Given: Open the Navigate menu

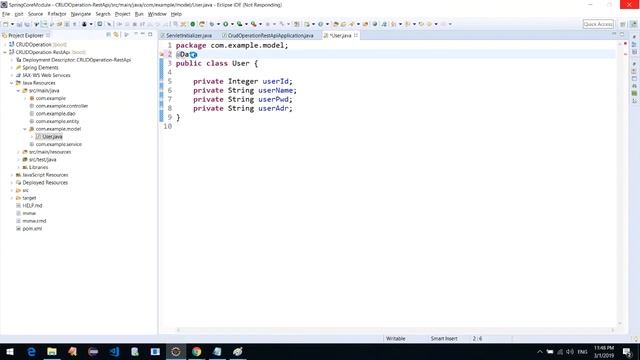Looking at the screenshot, I should coord(81,14).
